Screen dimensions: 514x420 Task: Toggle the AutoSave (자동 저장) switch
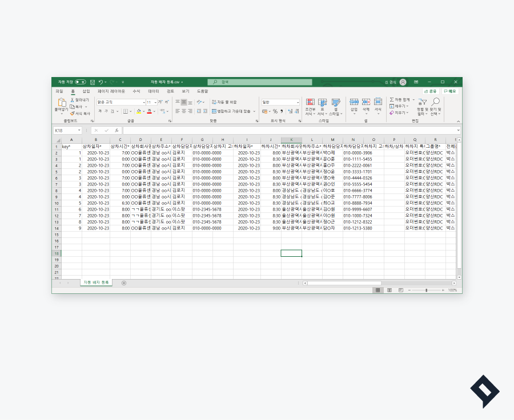click(x=80, y=82)
